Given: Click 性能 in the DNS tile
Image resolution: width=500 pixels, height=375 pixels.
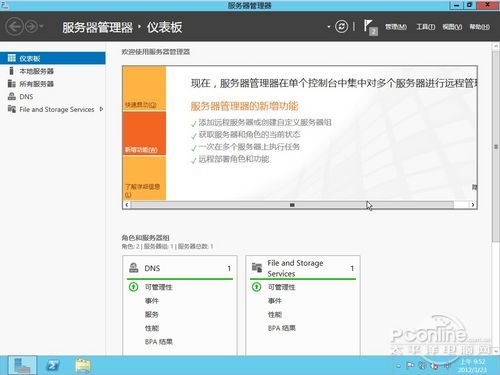Looking at the screenshot, I should 152,328.
